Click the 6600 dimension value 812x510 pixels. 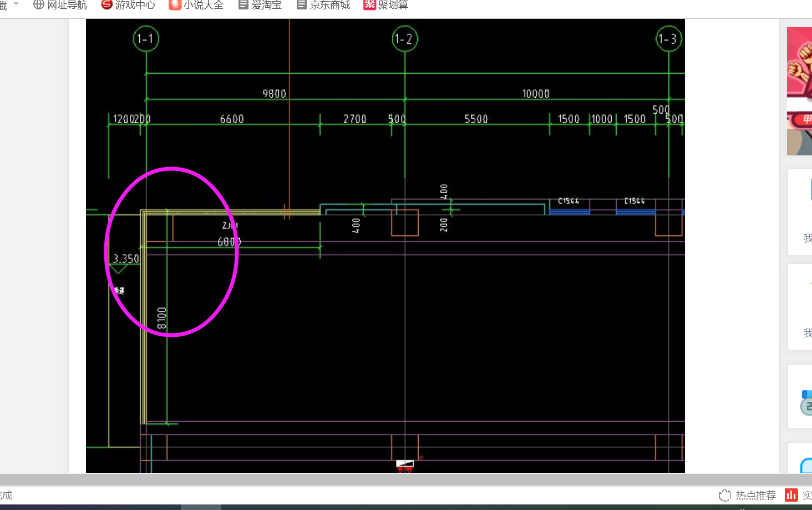coord(232,119)
